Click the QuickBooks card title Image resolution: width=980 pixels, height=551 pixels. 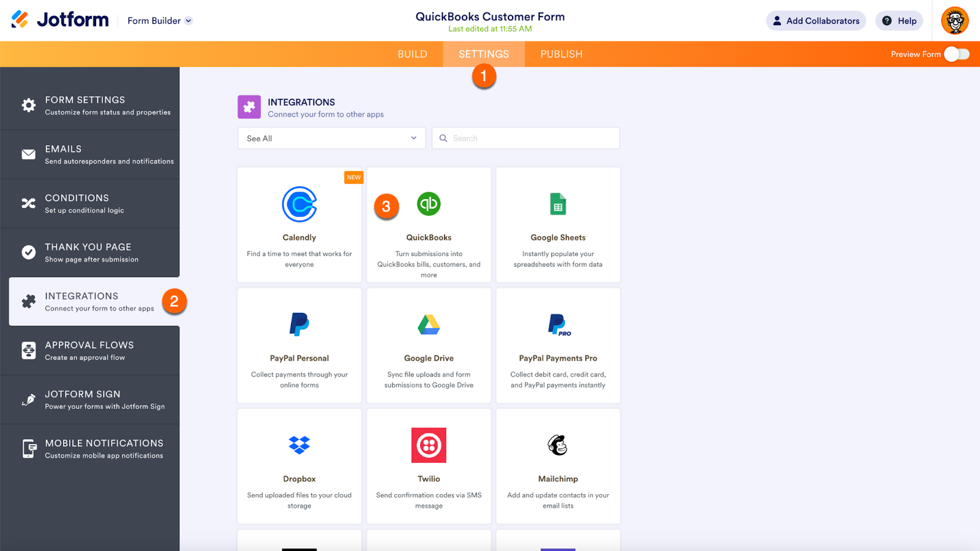pyautogui.click(x=429, y=238)
